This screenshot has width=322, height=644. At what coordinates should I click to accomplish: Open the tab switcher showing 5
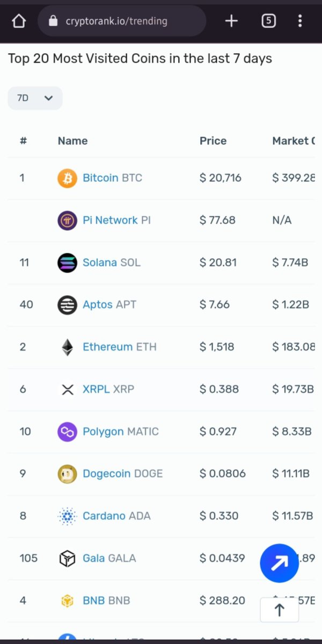pos(268,21)
